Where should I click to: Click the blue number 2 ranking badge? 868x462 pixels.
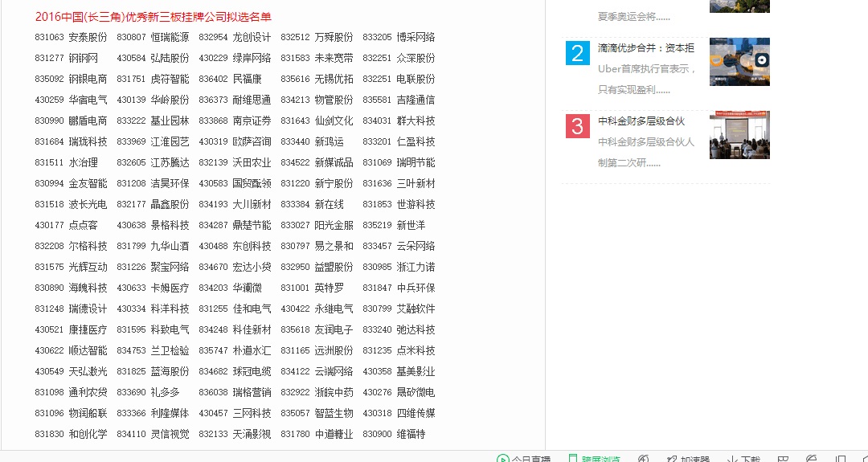[577, 53]
